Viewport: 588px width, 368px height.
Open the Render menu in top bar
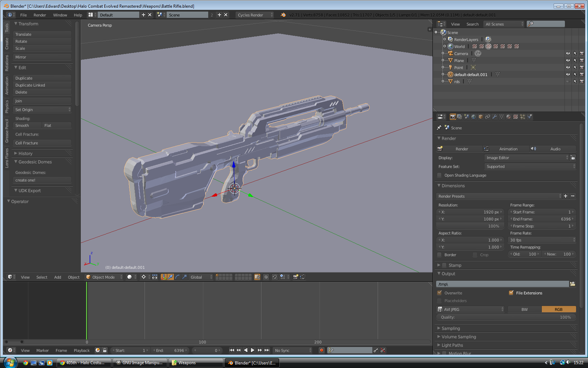[x=40, y=15]
